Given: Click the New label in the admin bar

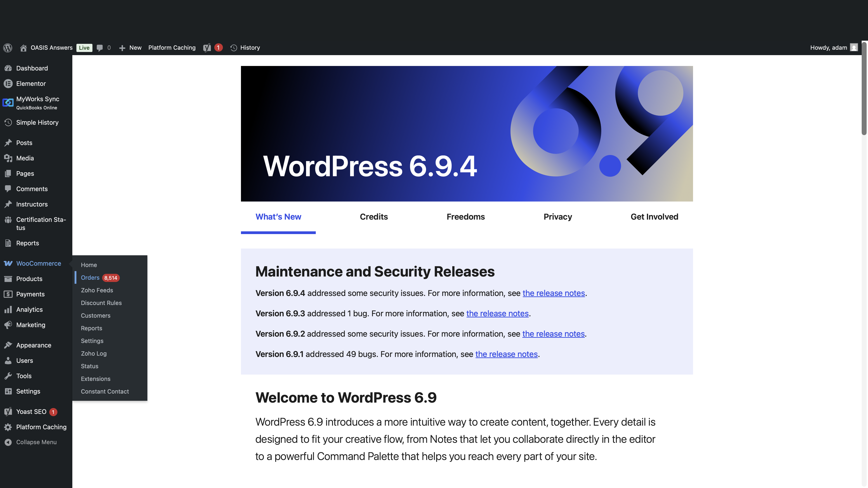Looking at the screenshot, I should click(135, 48).
